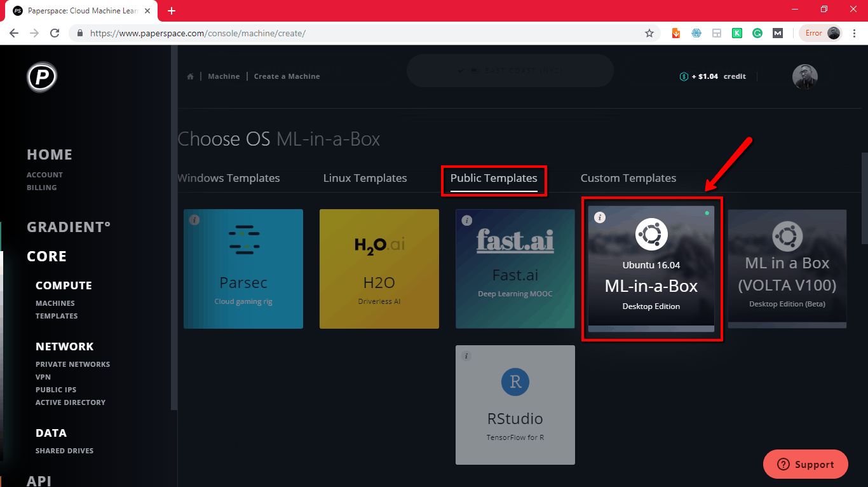Bookmark this page with the star icon

649,33
